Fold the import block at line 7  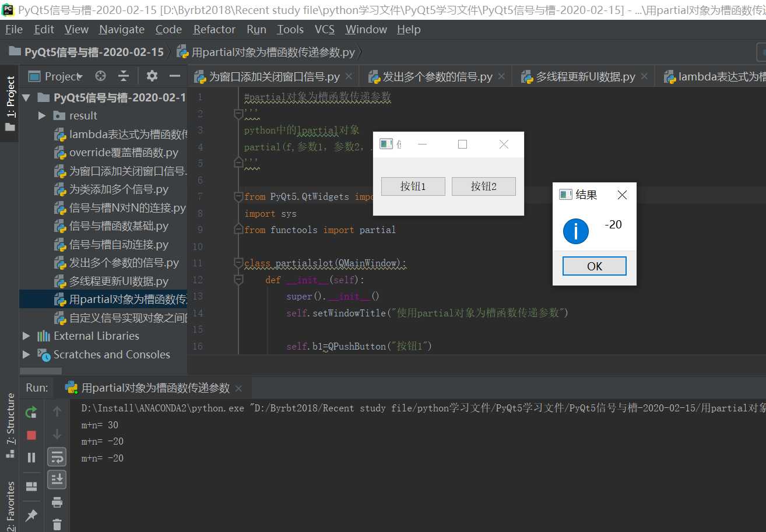click(x=238, y=196)
